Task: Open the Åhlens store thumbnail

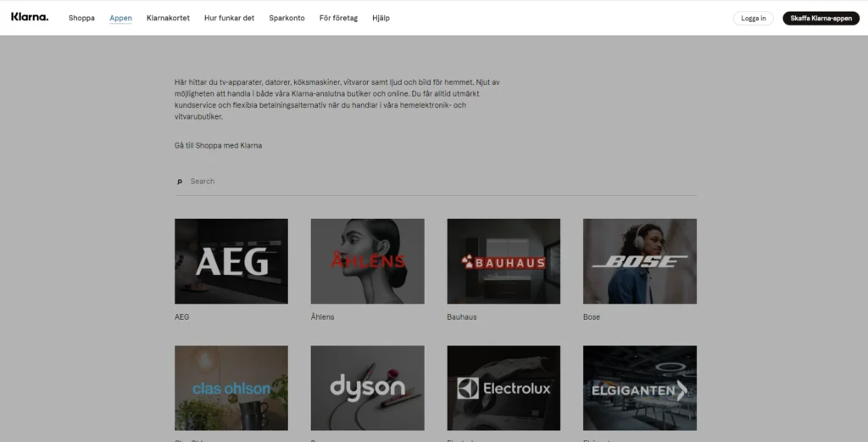Action: [368, 261]
